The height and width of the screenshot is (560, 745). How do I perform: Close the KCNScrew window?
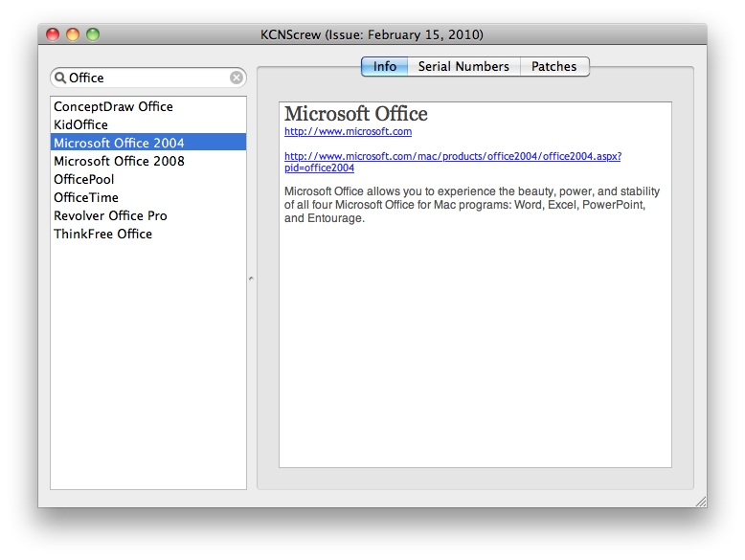click(x=53, y=34)
